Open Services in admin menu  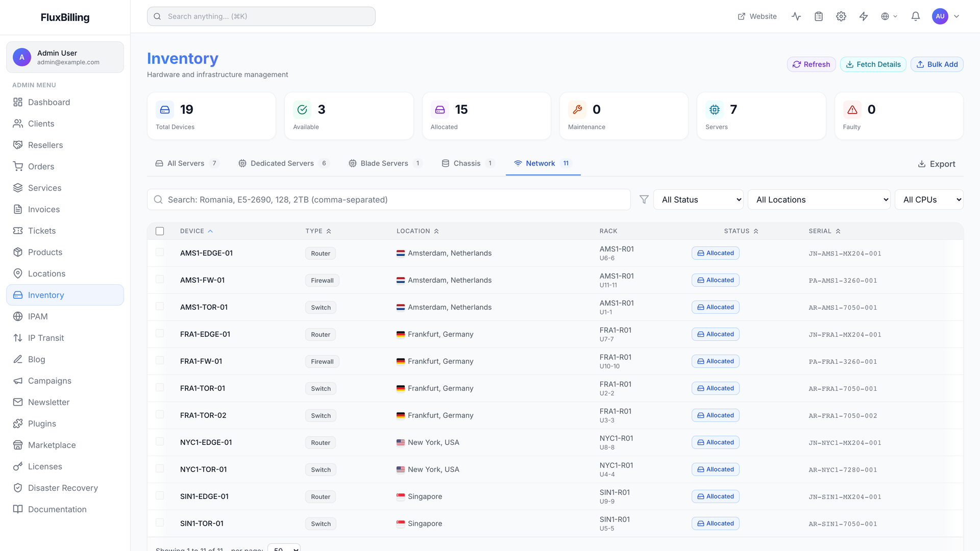point(65,188)
